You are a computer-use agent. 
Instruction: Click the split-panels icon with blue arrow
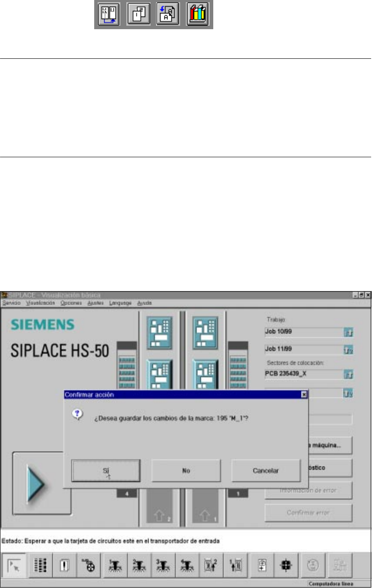(x=109, y=16)
